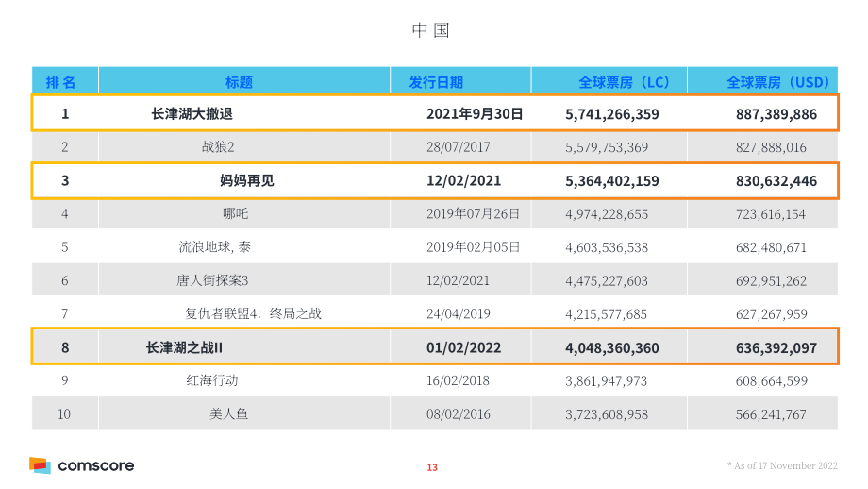The image size is (868, 489).
Task: Click rank number 9 cell
Action: [65, 380]
